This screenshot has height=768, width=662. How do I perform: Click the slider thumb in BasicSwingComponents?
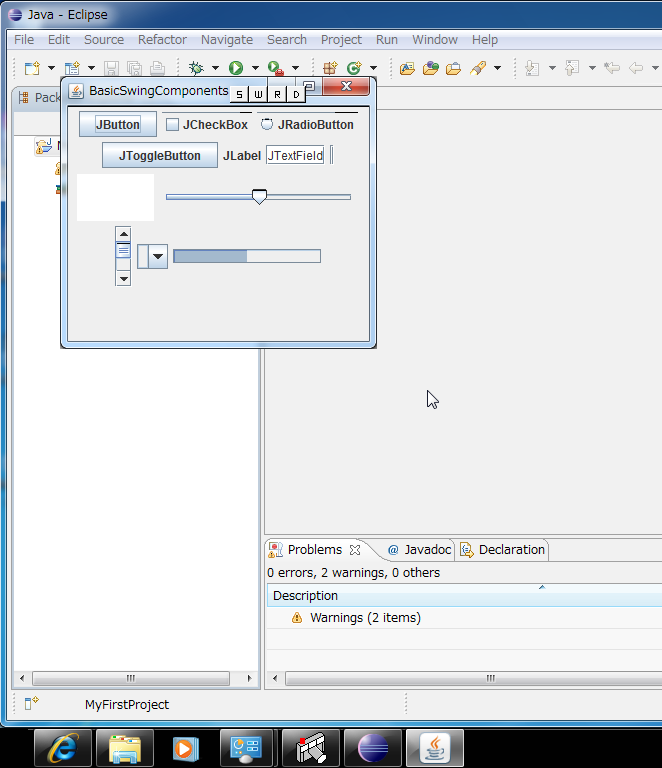[x=259, y=197]
